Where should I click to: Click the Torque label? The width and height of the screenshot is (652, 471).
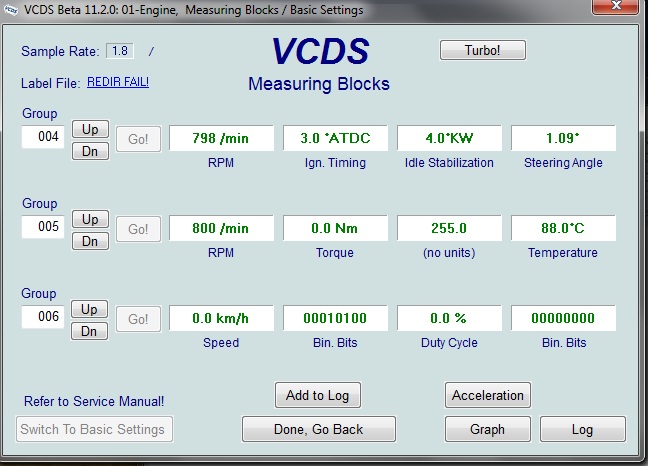(x=335, y=253)
